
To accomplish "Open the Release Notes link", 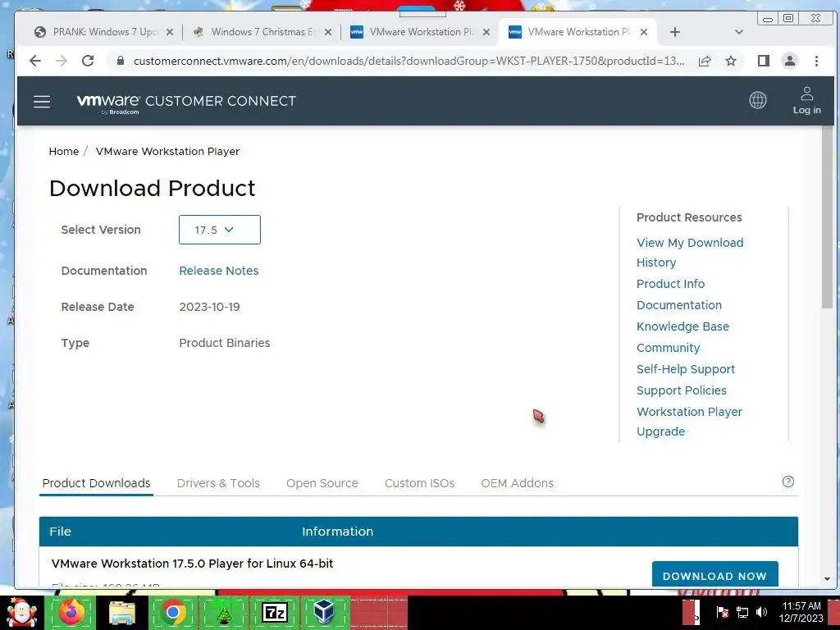I will click(218, 271).
